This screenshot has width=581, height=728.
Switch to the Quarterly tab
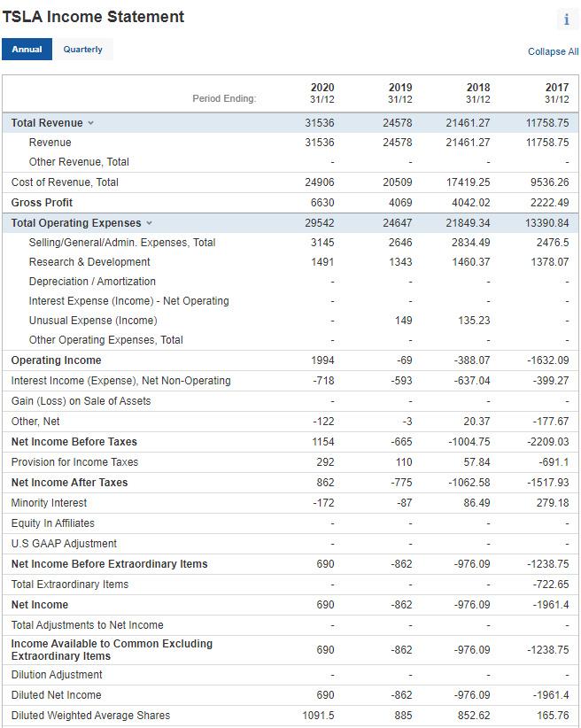click(82, 50)
